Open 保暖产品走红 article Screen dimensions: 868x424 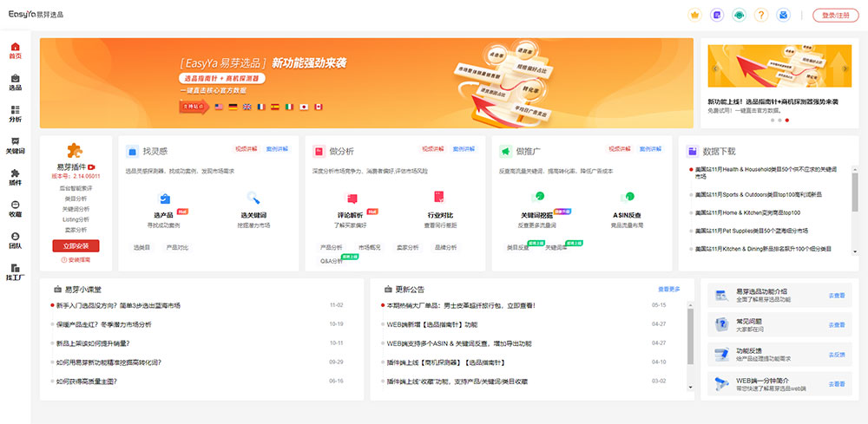pyautogui.click(x=103, y=324)
